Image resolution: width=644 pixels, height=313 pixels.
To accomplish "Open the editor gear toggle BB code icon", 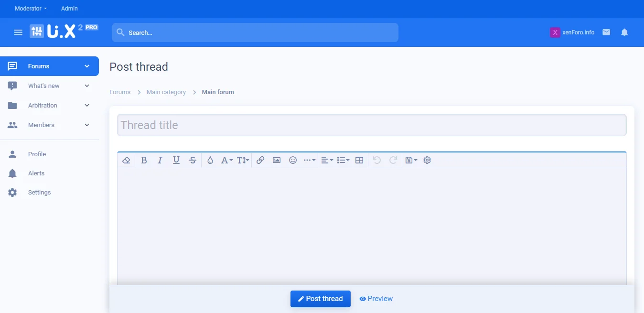I will (427, 161).
